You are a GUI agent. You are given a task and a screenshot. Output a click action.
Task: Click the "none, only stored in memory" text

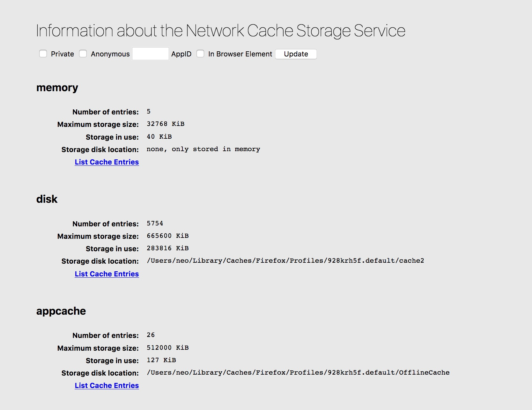tap(203, 149)
